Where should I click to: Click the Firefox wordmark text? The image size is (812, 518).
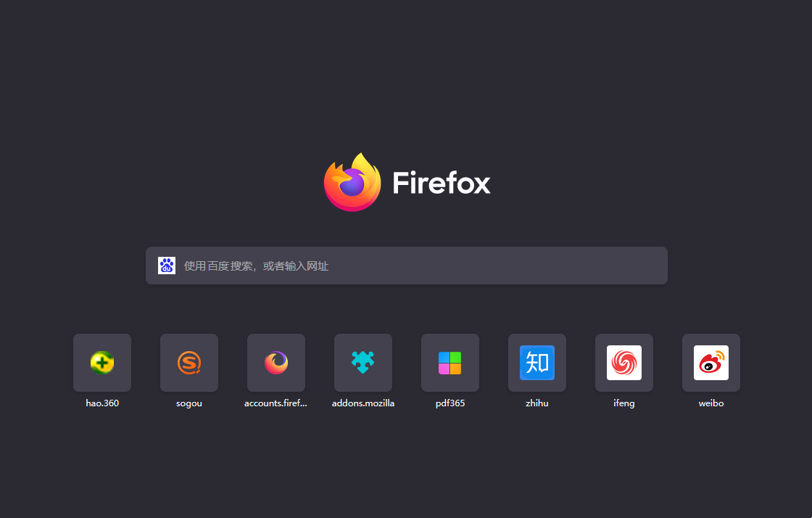click(442, 183)
